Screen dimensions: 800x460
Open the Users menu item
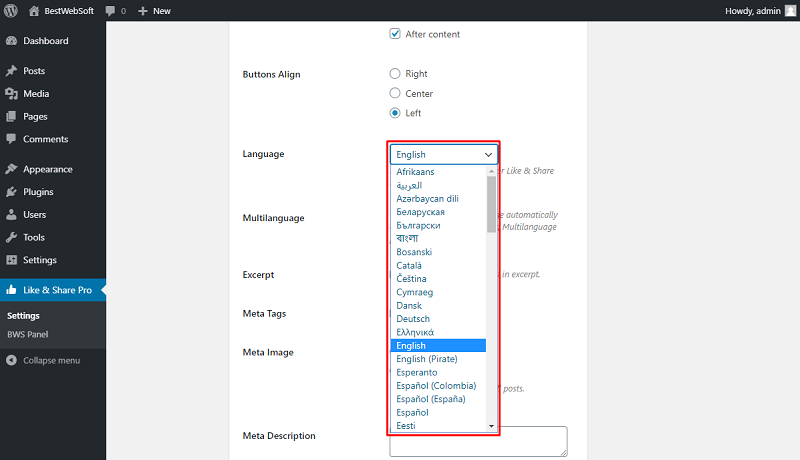click(53, 215)
